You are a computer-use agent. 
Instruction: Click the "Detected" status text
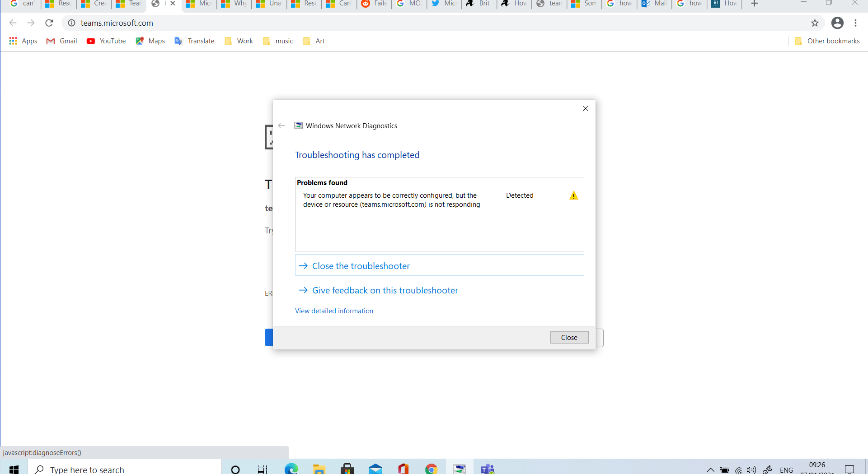click(x=520, y=195)
